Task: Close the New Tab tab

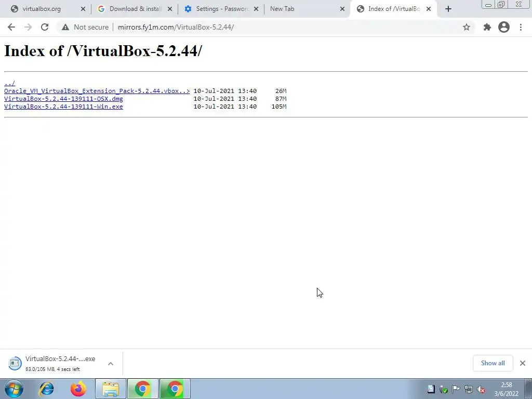Action: pyautogui.click(x=342, y=9)
